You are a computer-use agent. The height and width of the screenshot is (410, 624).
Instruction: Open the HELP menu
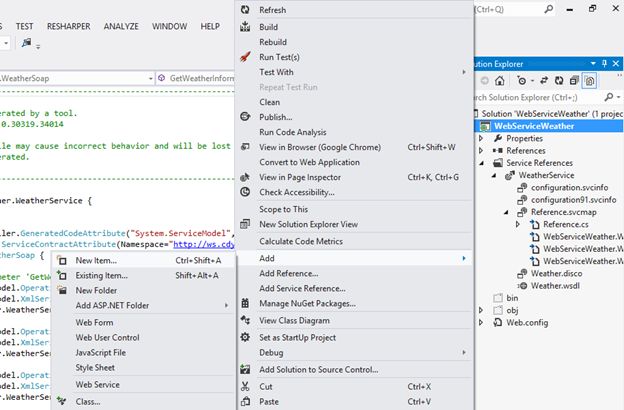pos(210,26)
